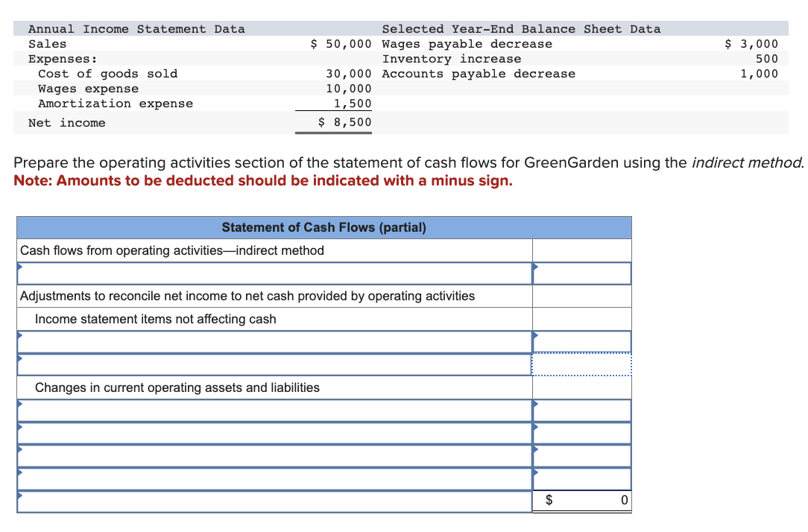This screenshot has width=808, height=532.
Task: Click the amount field for the first noncash adjustment
Action: click(581, 341)
